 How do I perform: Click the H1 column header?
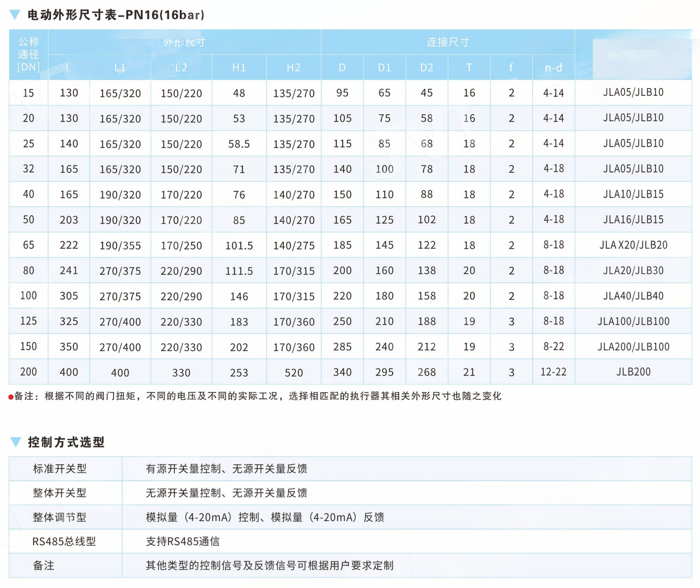(238, 67)
